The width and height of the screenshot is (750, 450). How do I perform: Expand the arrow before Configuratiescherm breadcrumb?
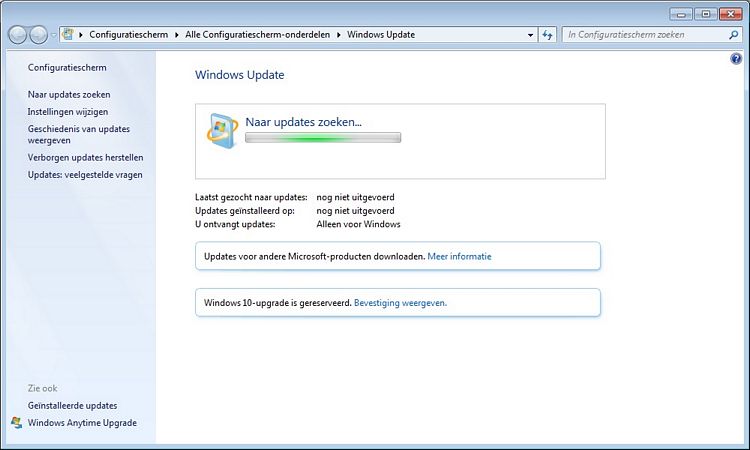click(x=81, y=35)
